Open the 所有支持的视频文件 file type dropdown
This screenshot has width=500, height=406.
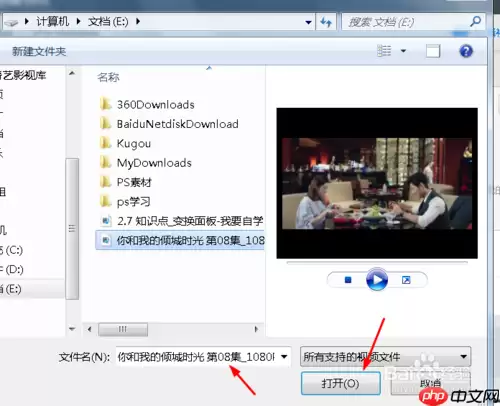point(385,357)
